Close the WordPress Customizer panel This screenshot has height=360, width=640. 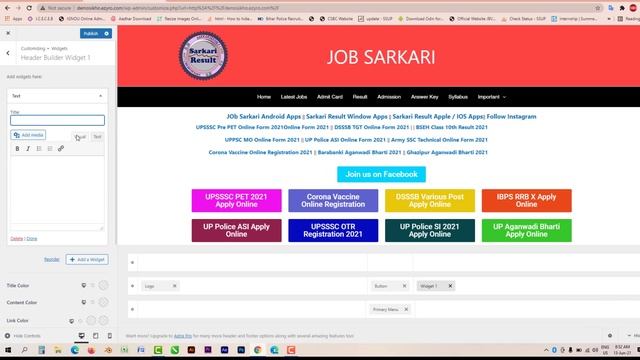coord(8,33)
